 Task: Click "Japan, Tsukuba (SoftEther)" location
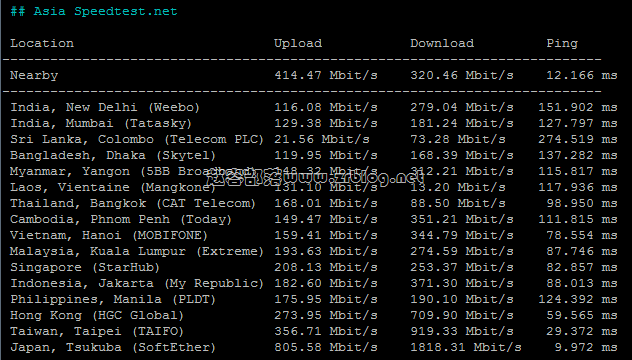click(x=113, y=348)
